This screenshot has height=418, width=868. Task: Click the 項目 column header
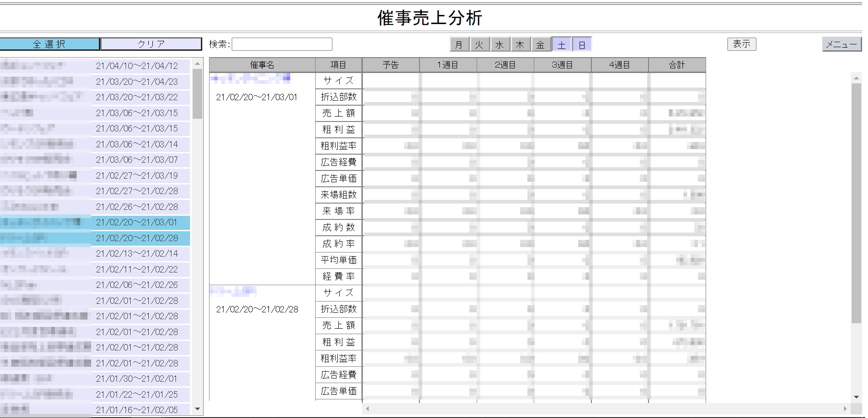pyautogui.click(x=338, y=65)
